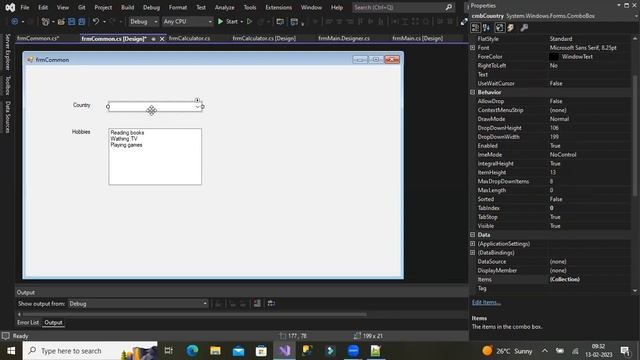Click the New Project icon in toolbar
Screen dimensions: 640x360
[45, 21]
